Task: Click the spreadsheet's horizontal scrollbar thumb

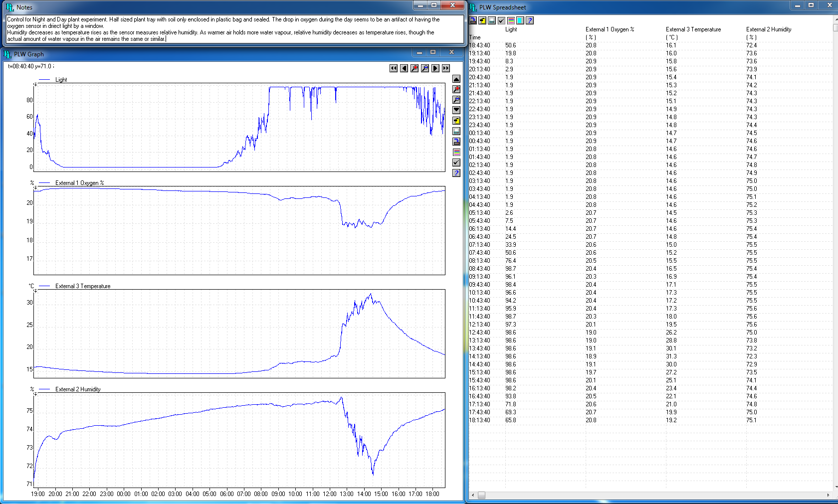Action: click(481, 495)
